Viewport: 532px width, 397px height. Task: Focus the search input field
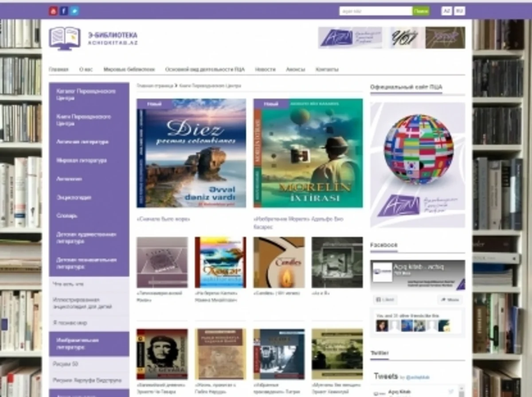pos(376,11)
